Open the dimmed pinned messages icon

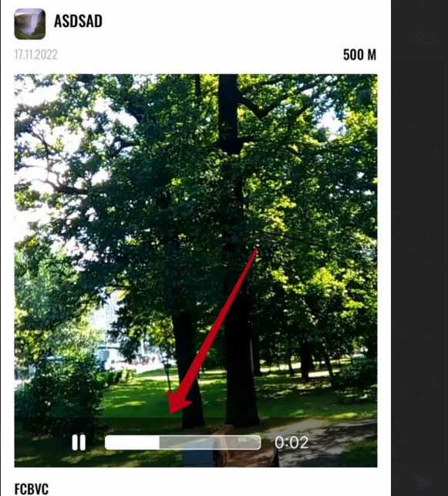tap(423, 38)
